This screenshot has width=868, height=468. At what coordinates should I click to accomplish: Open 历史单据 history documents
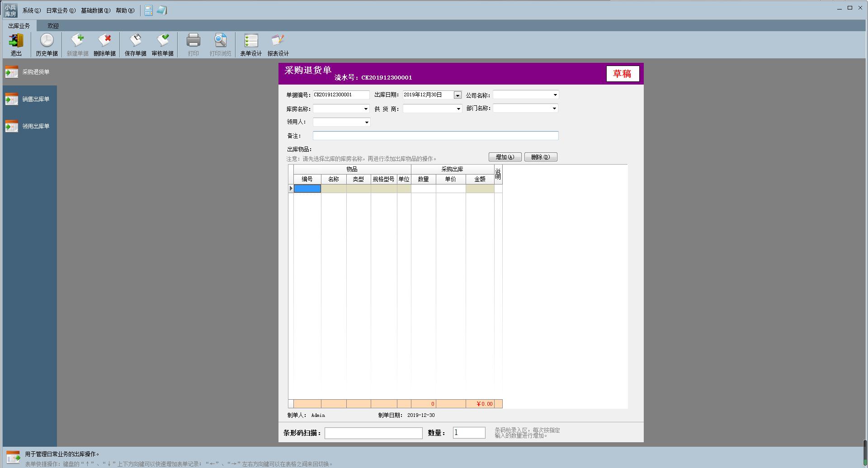(47, 45)
